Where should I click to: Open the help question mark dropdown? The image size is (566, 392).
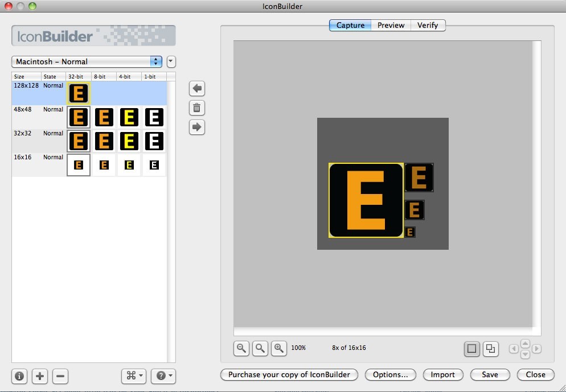click(x=163, y=376)
